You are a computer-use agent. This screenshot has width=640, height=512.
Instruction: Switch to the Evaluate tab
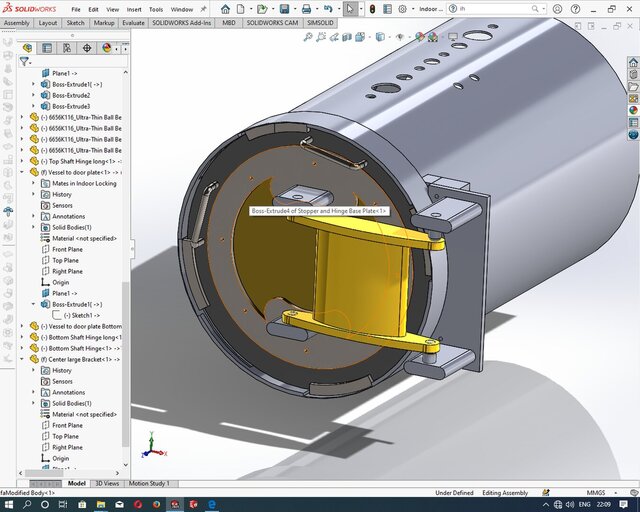pos(132,22)
